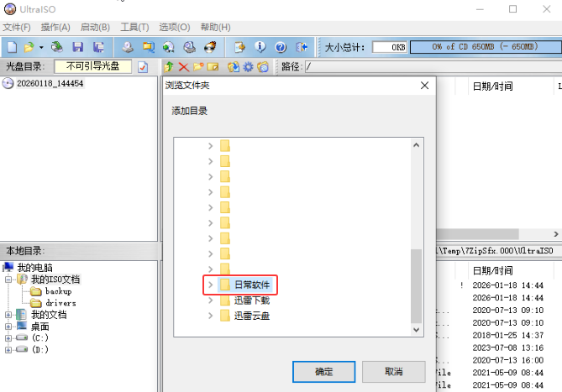
Task: Click the Burn CD image flame icon
Action: pos(212,47)
